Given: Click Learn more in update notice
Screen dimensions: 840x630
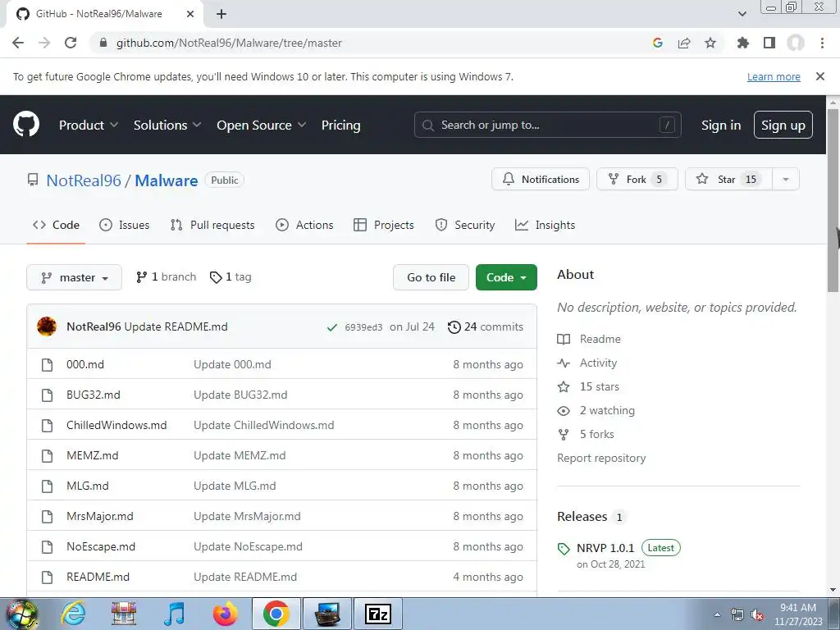Looking at the screenshot, I should (774, 76).
